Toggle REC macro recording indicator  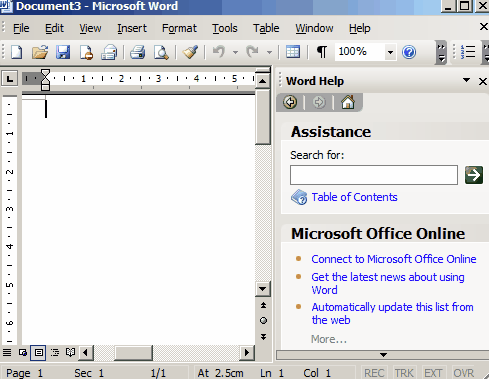tap(374, 373)
